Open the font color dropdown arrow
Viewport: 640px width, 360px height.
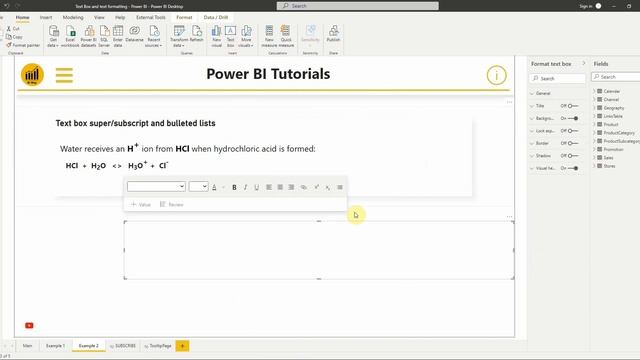tap(223, 187)
